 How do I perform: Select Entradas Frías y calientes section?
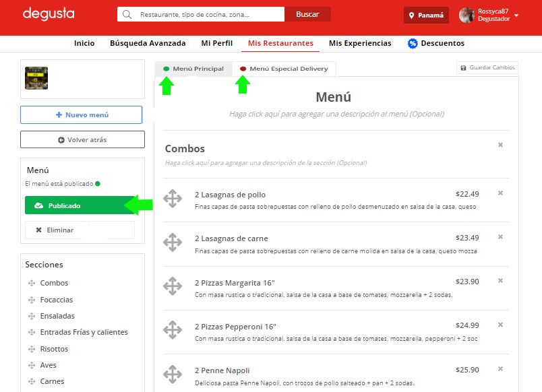(x=84, y=332)
